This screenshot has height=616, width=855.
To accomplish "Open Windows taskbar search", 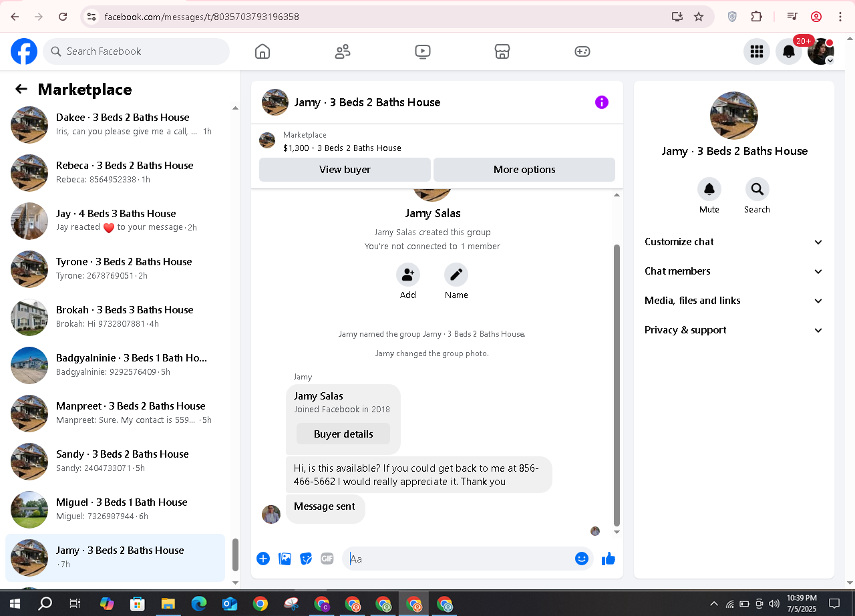I will [x=45, y=604].
